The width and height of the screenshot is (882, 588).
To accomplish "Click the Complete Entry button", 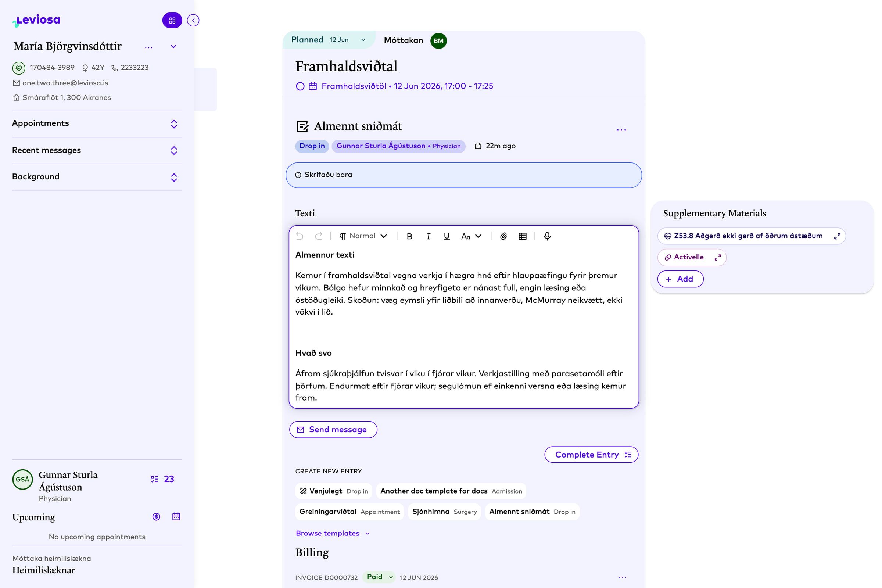I will coord(591,455).
